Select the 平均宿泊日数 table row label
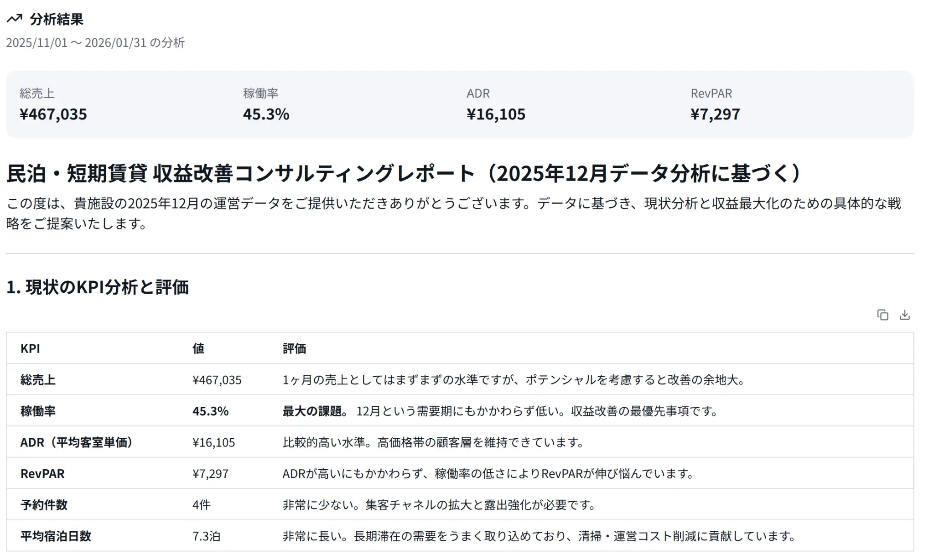Viewport: 934px width, 560px height. [56, 536]
